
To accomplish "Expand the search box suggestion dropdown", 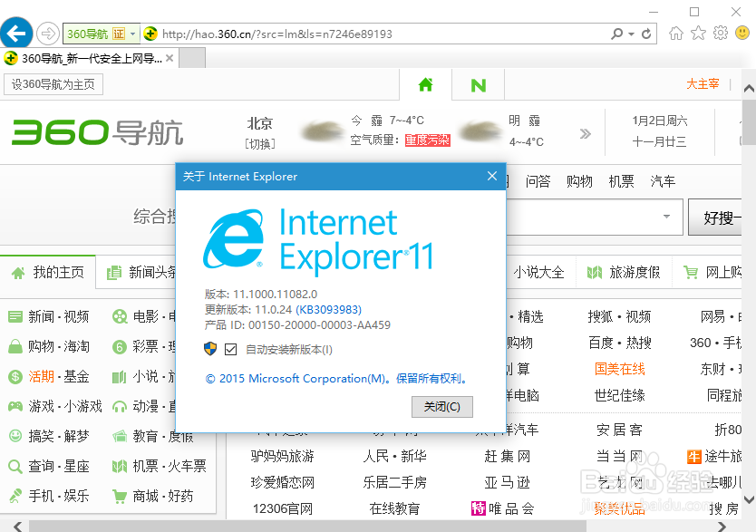I will point(666,217).
